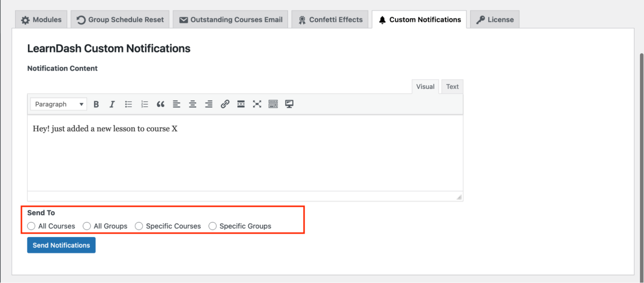Viewport: 644px width, 283px height.
Task: Enter distraction-free writing mode
Action: [257, 104]
